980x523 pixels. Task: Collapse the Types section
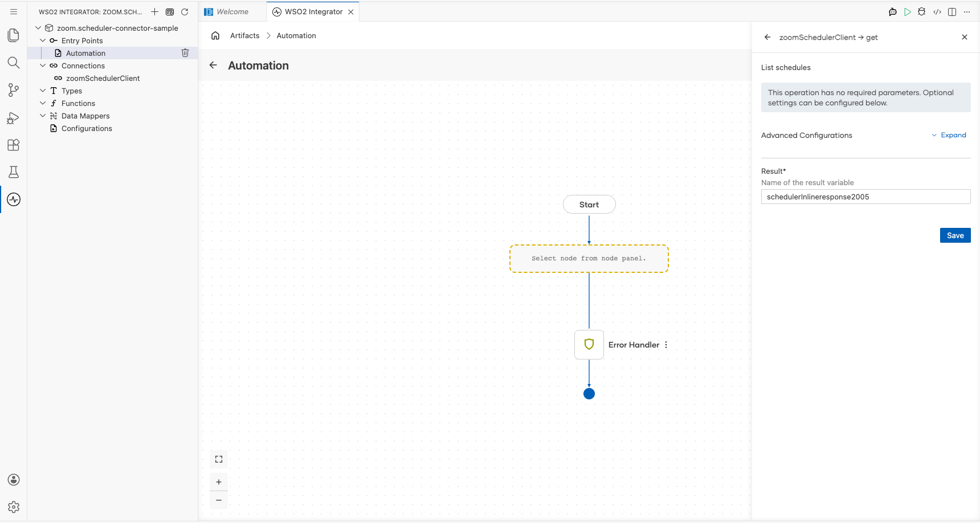point(43,91)
